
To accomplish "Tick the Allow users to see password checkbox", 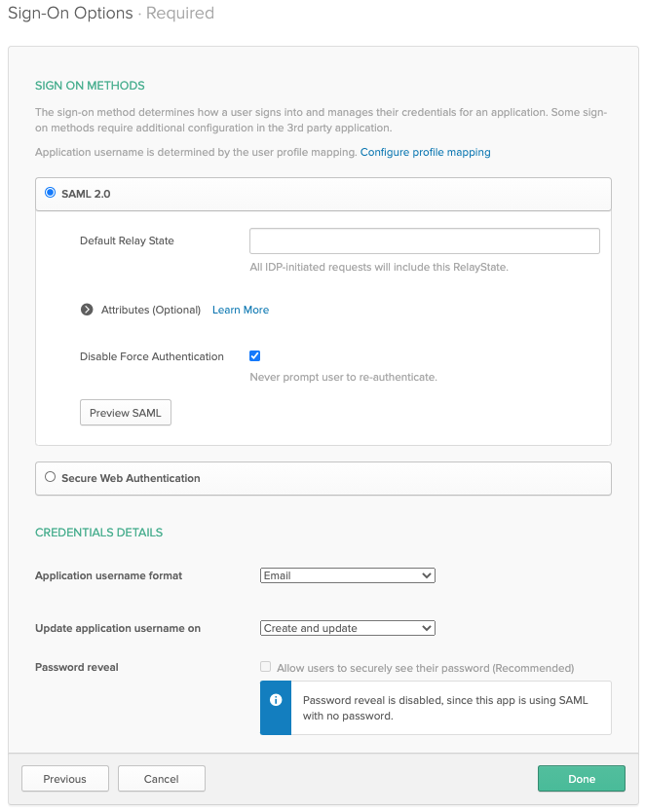I will pyautogui.click(x=265, y=668).
